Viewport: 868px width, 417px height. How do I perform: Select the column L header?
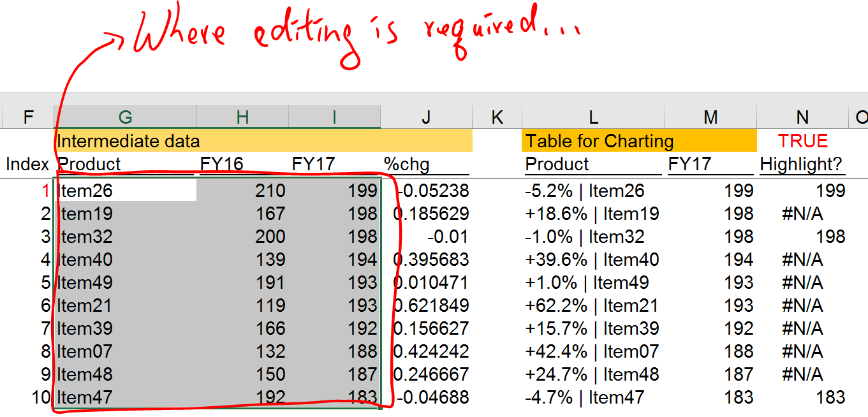coord(593,117)
